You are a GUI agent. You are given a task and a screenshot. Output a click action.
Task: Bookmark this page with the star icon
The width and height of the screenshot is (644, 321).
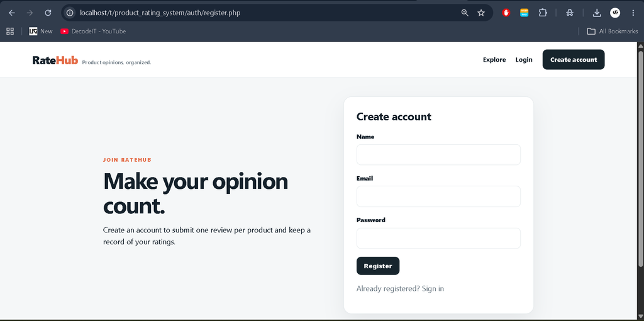pos(481,13)
